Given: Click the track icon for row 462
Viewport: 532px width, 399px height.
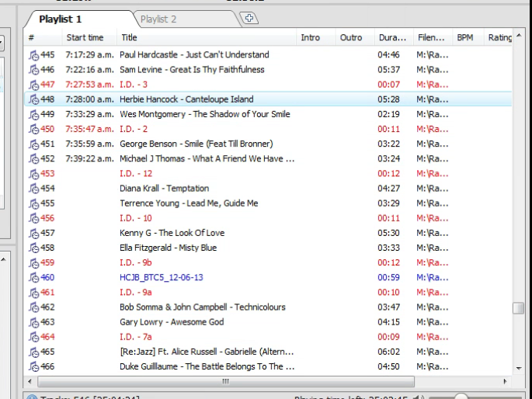Looking at the screenshot, I should pyautogui.click(x=33, y=307).
